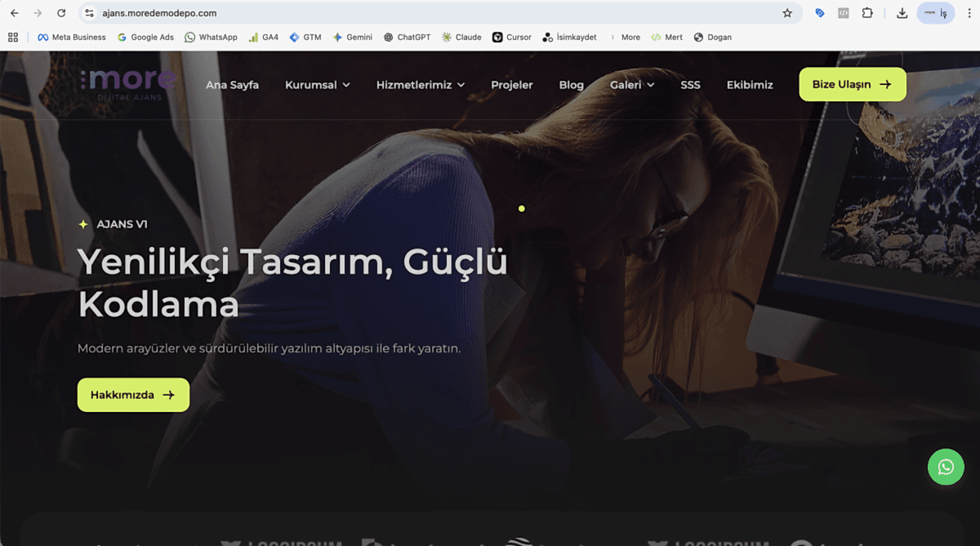Open the Gemini bookmark
Viewport: 980px width, 546px height.
pyautogui.click(x=352, y=37)
